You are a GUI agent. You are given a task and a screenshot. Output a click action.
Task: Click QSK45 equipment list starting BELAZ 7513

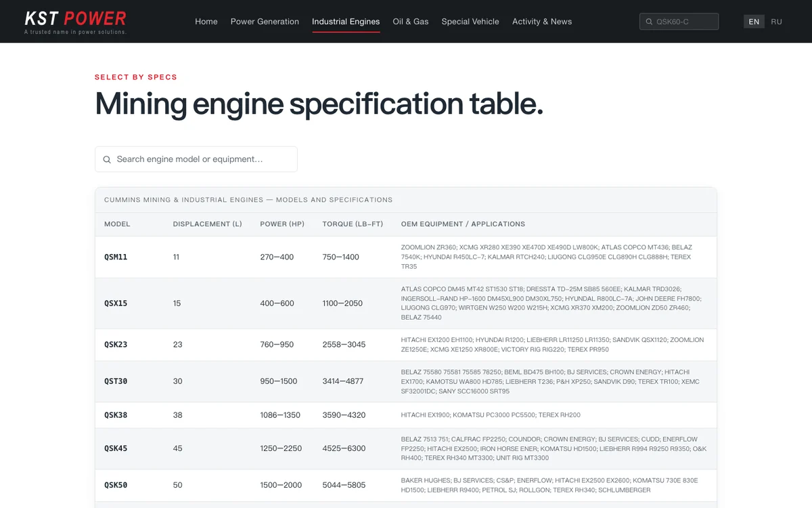click(554, 448)
